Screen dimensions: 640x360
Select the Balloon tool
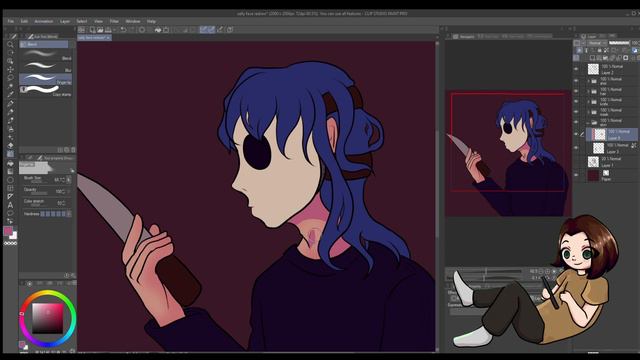coord(10,213)
